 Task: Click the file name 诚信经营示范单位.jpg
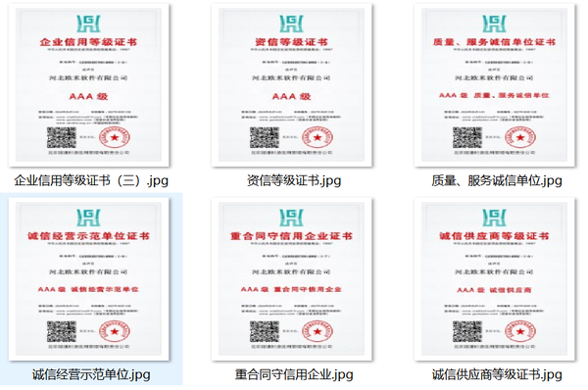(91, 374)
